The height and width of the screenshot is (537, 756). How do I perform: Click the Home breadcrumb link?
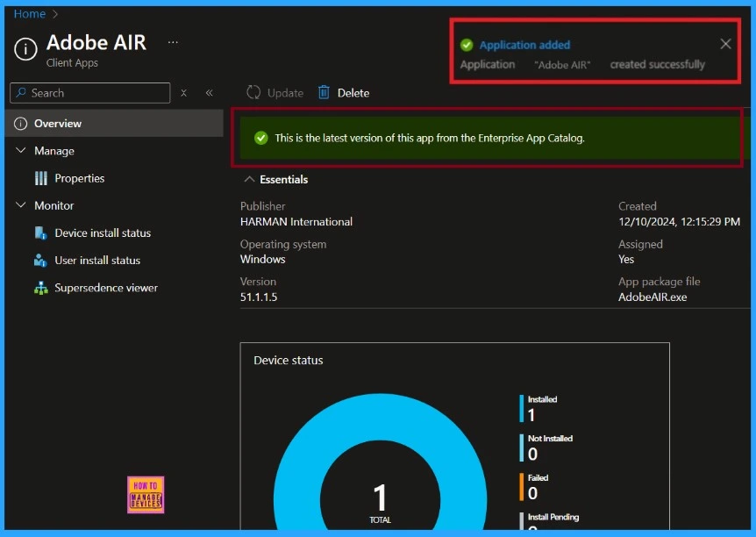(30, 14)
